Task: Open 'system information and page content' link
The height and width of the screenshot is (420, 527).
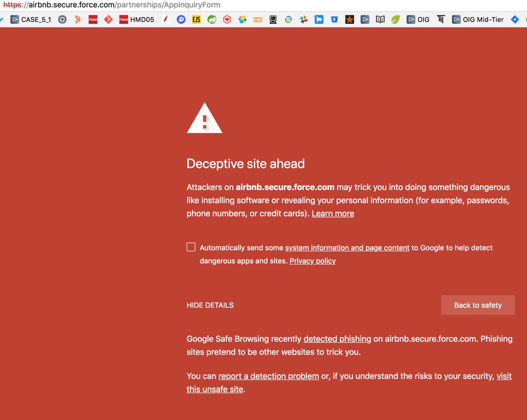Action: [347, 248]
